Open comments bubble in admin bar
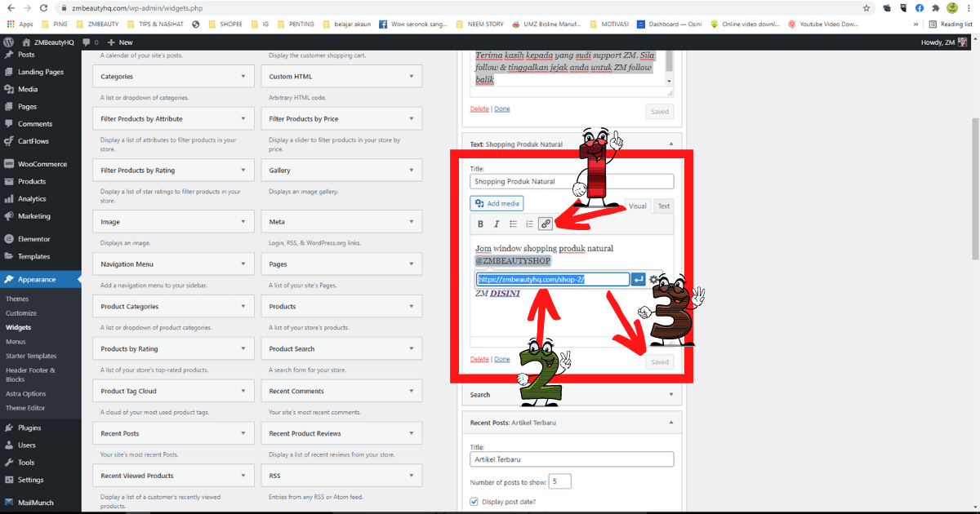980x514 pixels. (x=91, y=42)
